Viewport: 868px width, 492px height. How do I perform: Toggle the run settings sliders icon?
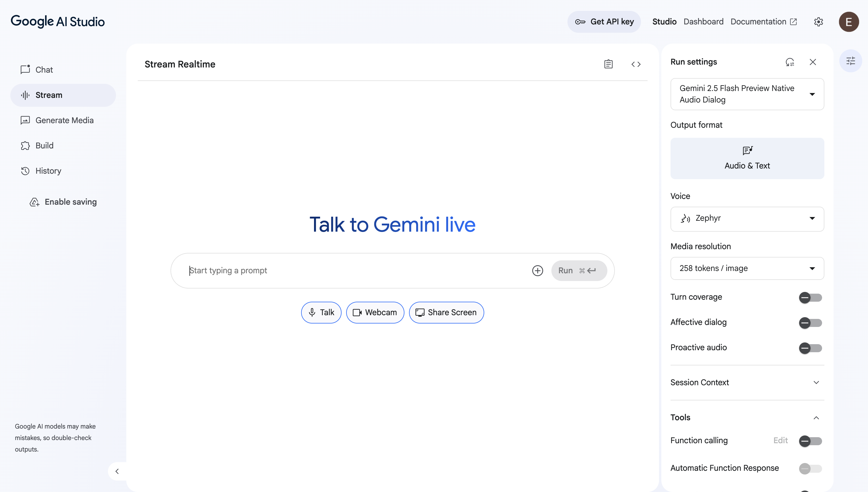click(x=850, y=61)
